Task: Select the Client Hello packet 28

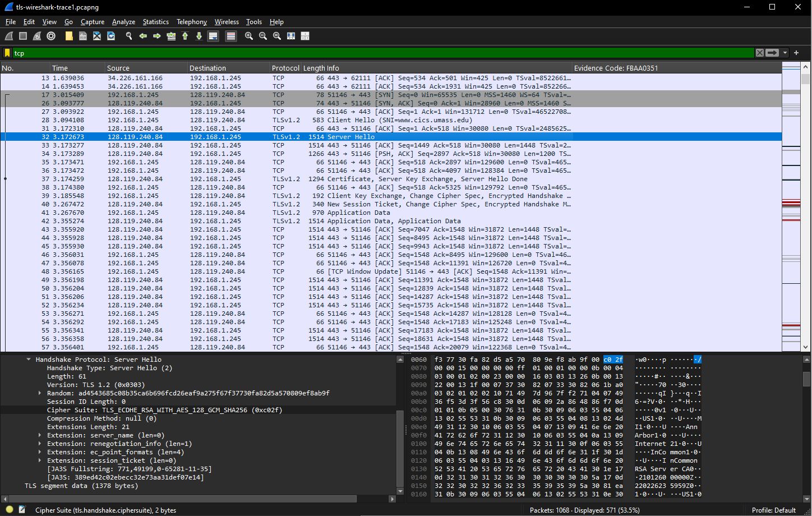Action: coord(391,120)
